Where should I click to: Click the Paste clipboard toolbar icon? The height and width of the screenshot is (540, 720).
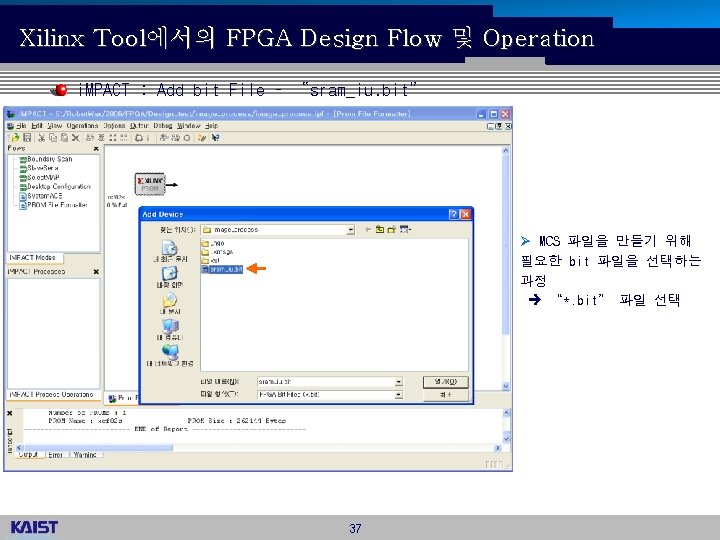64,137
